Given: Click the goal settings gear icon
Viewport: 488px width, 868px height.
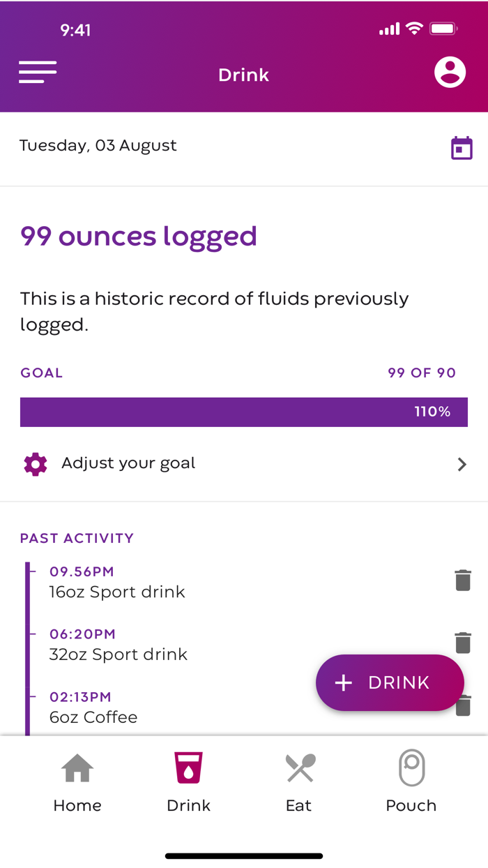Looking at the screenshot, I should (36, 464).
